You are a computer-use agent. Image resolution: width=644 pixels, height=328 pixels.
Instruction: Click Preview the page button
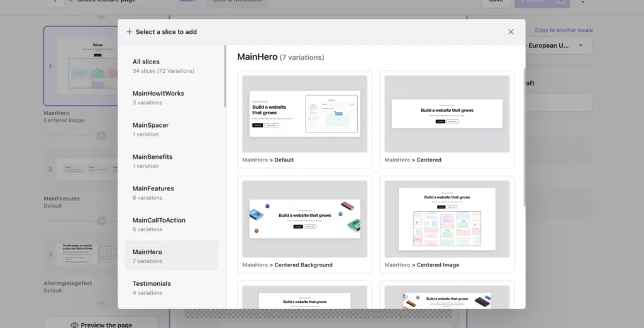click(101, 324)
